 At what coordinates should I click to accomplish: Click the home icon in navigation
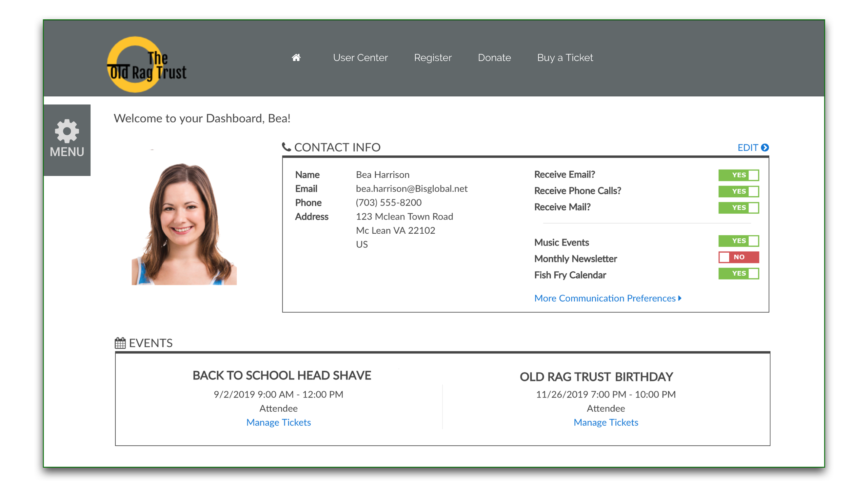296,58
